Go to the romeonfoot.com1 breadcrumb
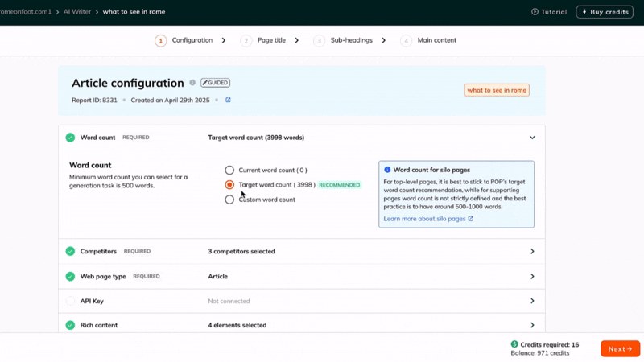 click(26, 12)
